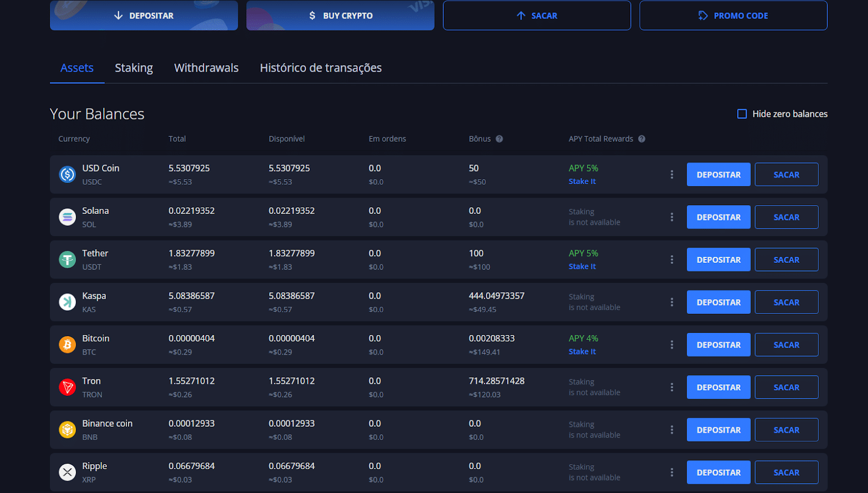The image size is (868, 493).
Task: Click the Kaspa coin icon
Action: [67, 302]
